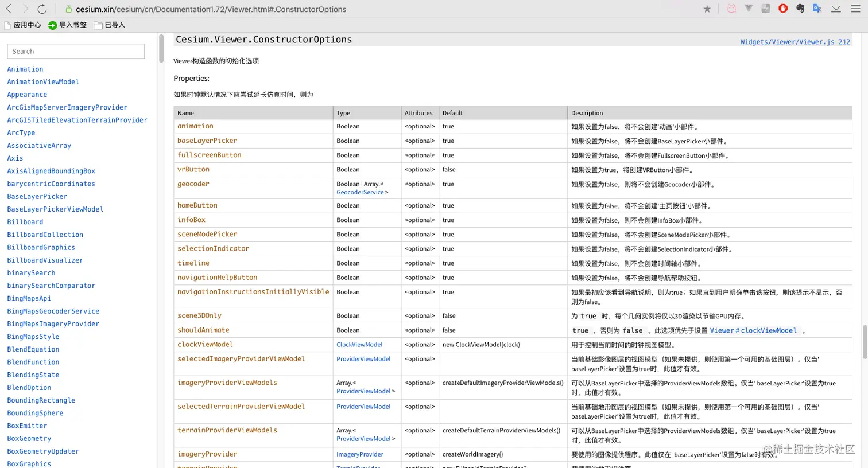Screen dimensions: 868x468
Task: Open the Vue devtools extension
Action: (749, 9)
